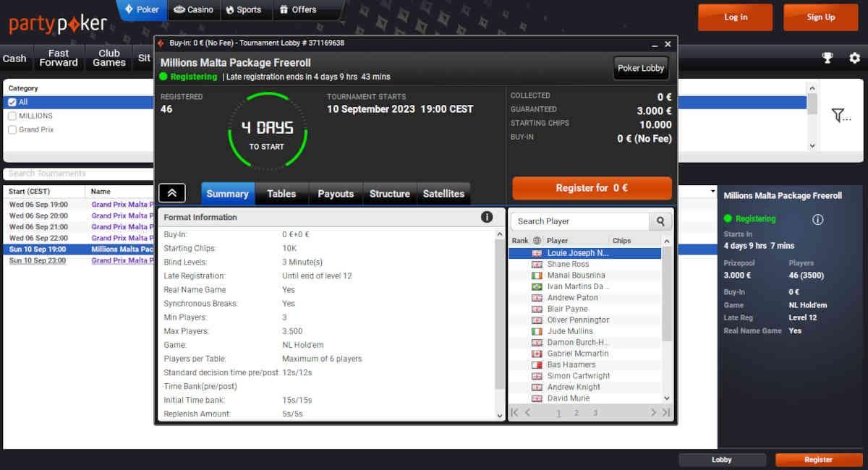Open the trophy icon in the top bar
868x470 pixels.
click(x=827, y=58)
